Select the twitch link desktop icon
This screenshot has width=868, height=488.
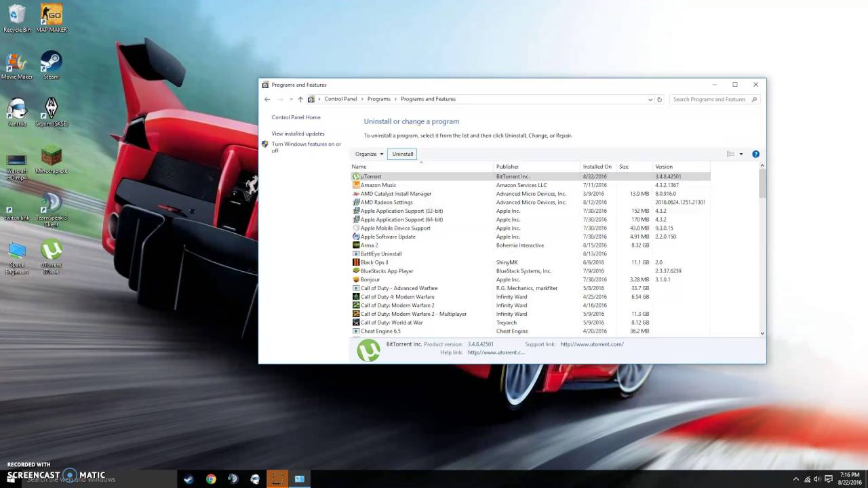[16, 213]
